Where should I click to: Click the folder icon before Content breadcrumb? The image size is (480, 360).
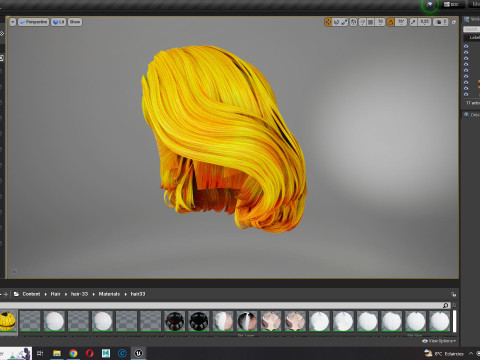point(16,294)
